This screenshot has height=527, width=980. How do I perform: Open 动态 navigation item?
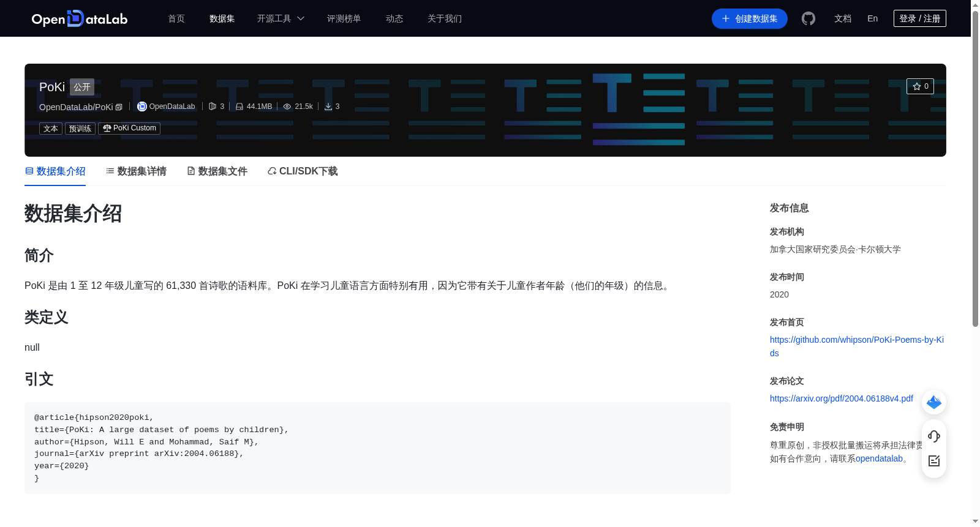[x=394, y=19]
